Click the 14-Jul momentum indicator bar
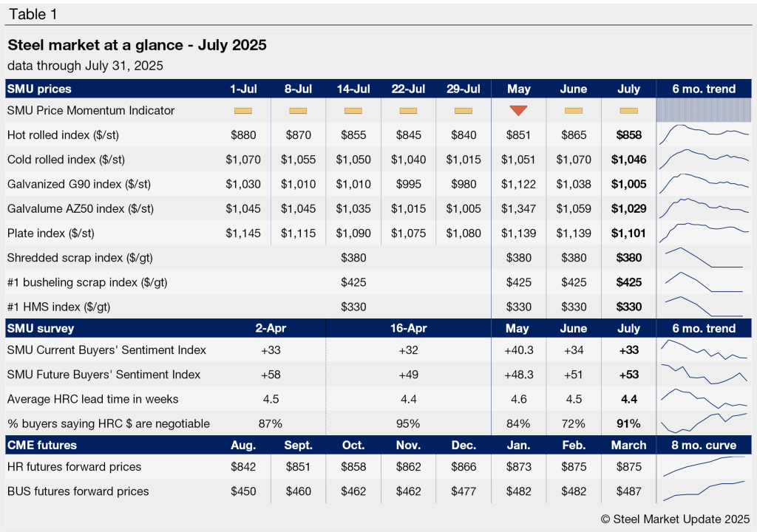The height and width of the screenshot is (532, 757). pyautogui.click(x=353, y=111)
